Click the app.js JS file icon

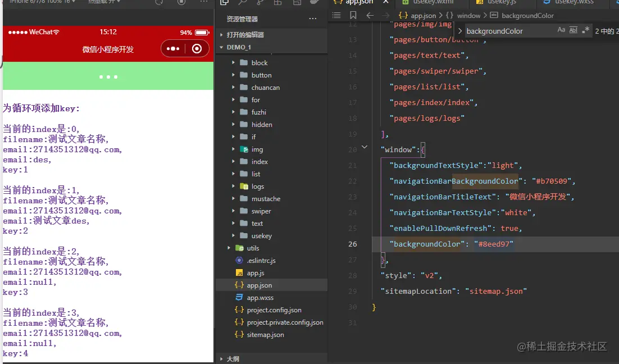tap(239, 272)
